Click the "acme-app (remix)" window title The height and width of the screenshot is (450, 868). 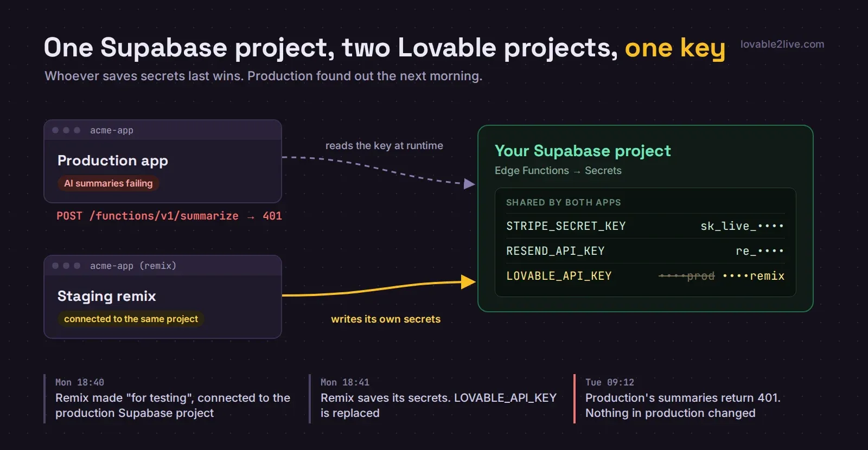(133, 266)
